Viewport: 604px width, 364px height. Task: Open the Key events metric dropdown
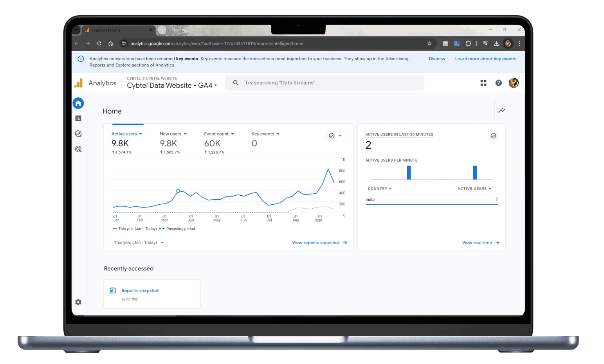[265, 134]
